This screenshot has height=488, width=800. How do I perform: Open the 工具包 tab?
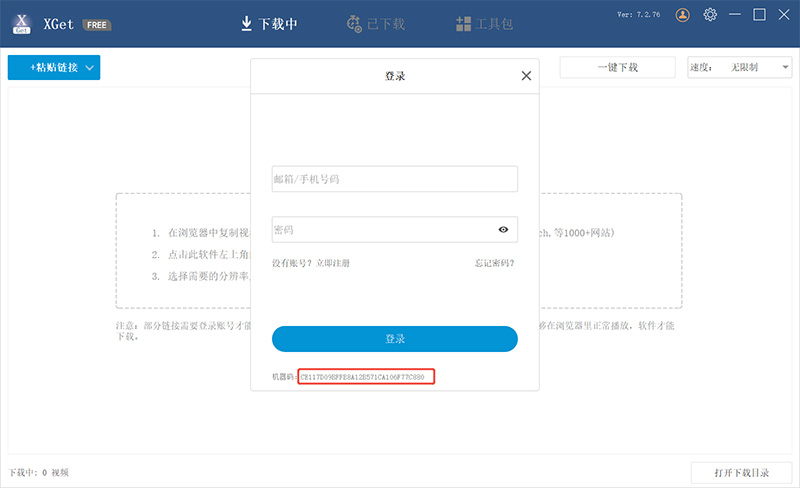tap(484, 23)
